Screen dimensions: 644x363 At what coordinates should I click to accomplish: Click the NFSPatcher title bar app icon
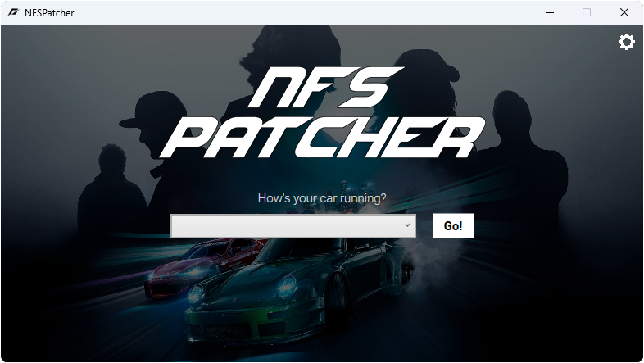coord(14,12)
